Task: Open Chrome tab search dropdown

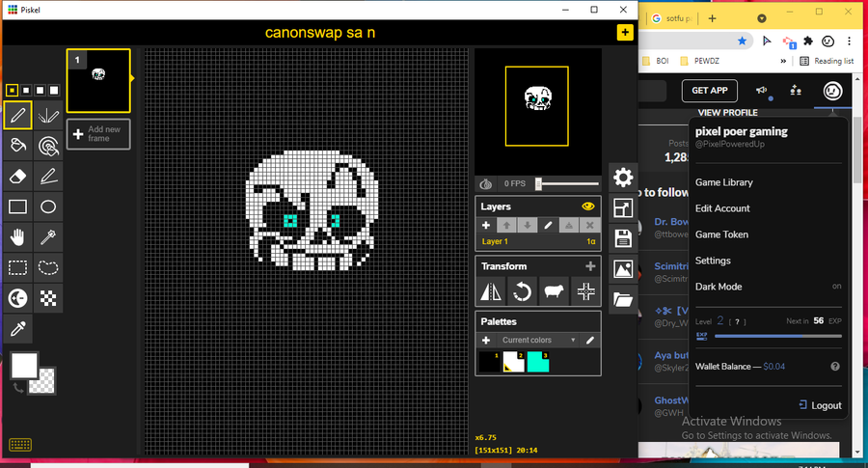Action: click(x=762, y=18)
